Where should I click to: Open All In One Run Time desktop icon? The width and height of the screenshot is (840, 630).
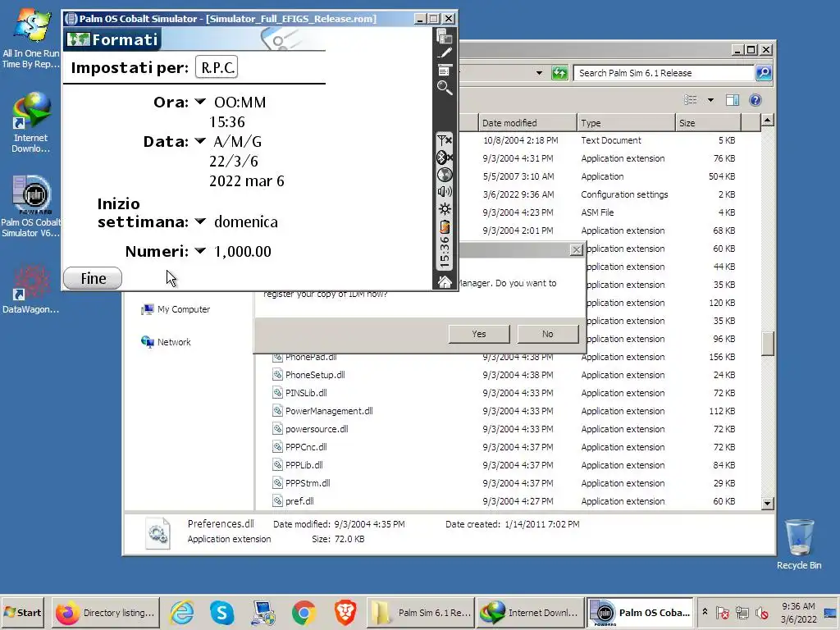[x=30, y=39]
